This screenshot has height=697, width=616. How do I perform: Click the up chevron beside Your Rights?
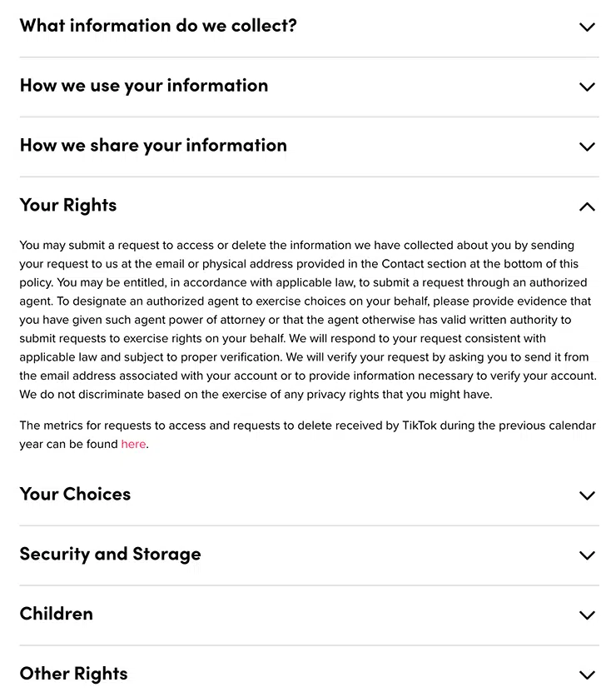tap(587, 207)
